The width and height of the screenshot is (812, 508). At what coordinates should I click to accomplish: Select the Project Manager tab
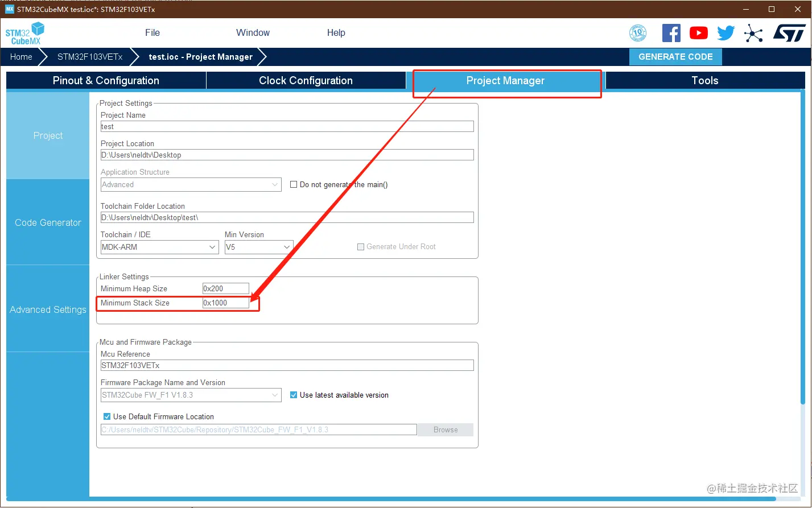pos(506,80)
